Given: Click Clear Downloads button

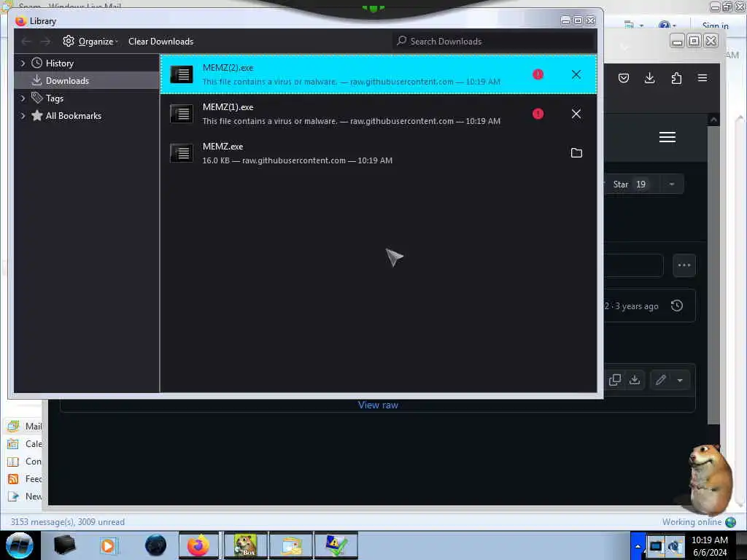Looking at the screenshot, I should click(x=160, y=42).
